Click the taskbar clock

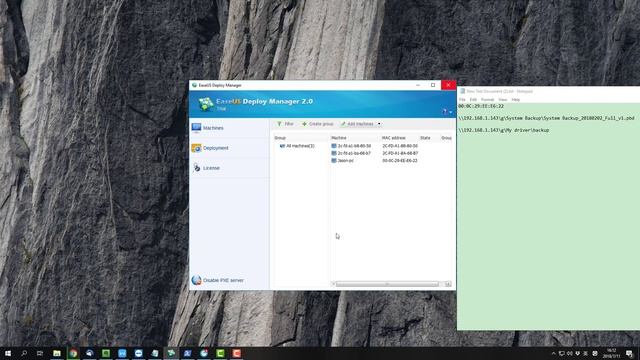pos(611,353)
